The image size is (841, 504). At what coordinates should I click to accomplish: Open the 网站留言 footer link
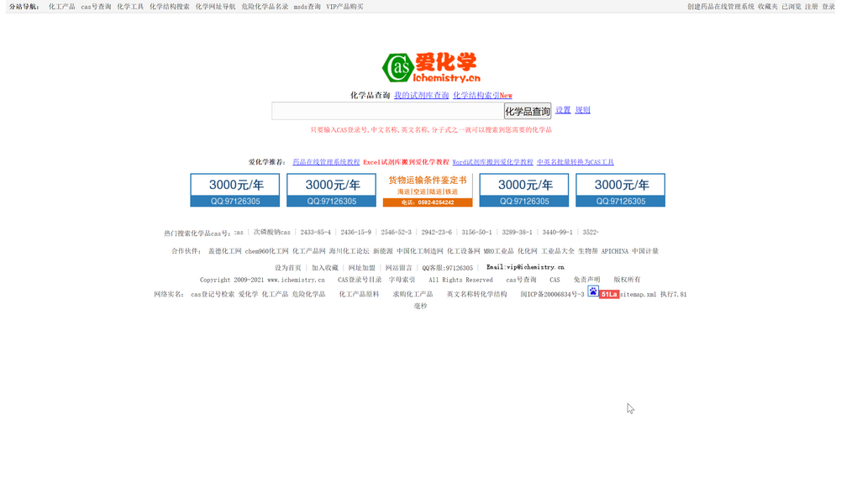pyautogui.click(x=398, y=268)
